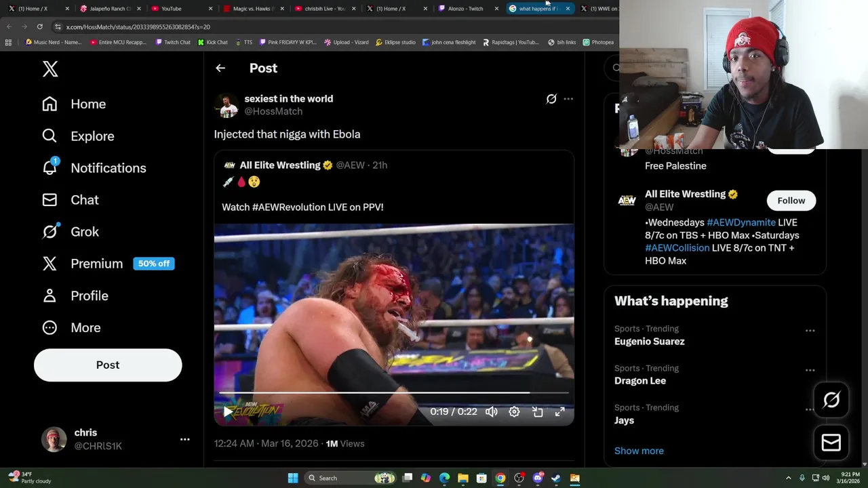Click the browser address bar URL

[138, 26]
